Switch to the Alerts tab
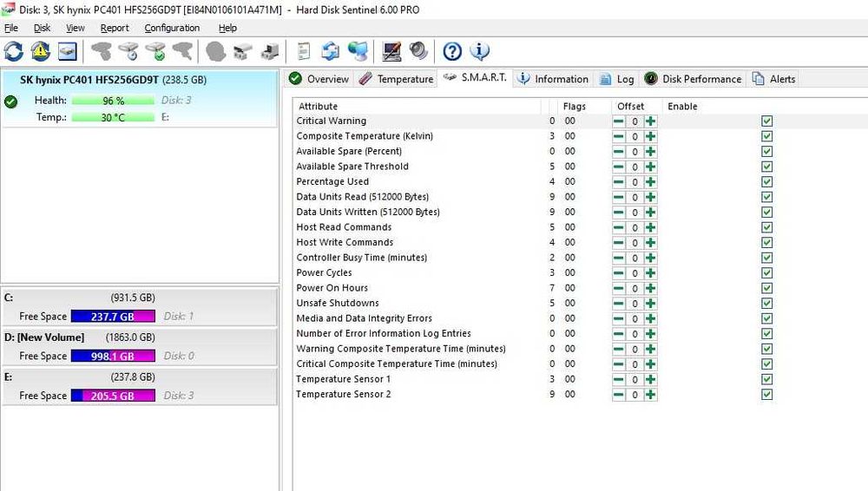The height and width of the screenshot is (491, 868). point(774,79)
